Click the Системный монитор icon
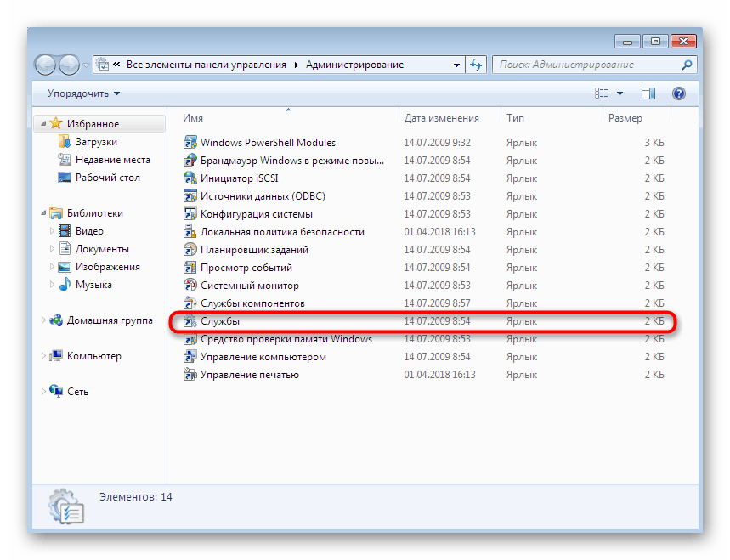The height and width of the screenshot is (560, 730). coord(190,286)
